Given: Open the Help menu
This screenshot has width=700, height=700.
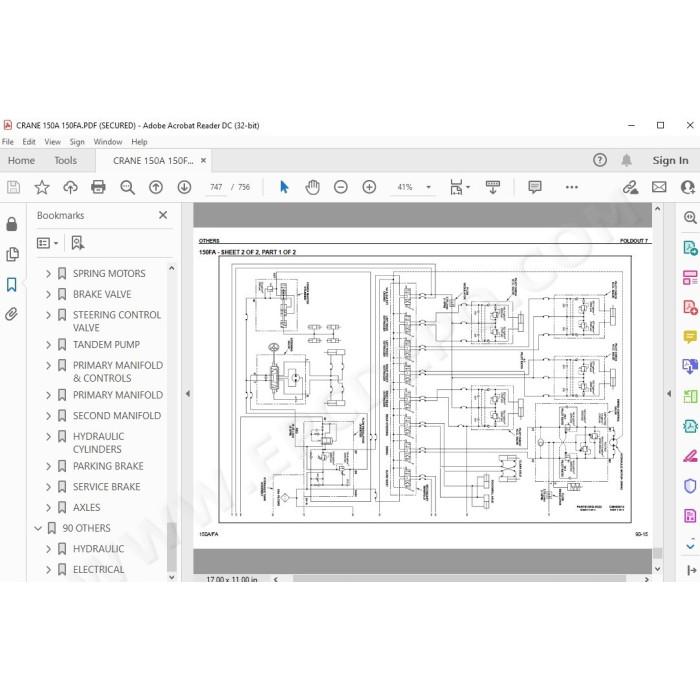Looking at the screenshot, I should tap(139, 142).
